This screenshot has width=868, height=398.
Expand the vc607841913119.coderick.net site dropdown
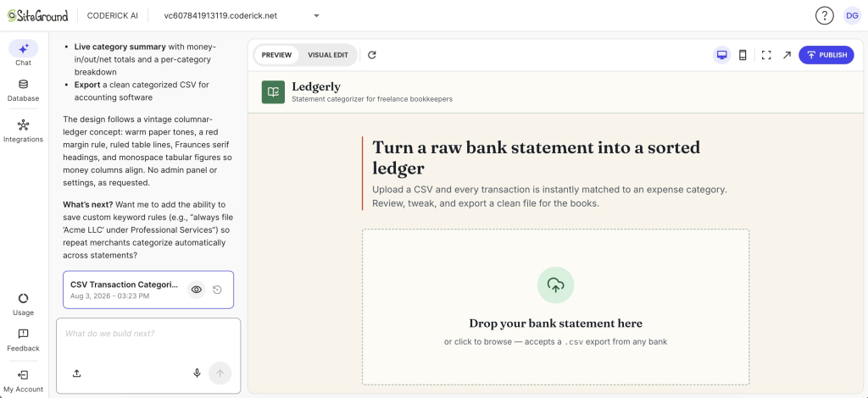pyautogui.click(x=242, y=15)
